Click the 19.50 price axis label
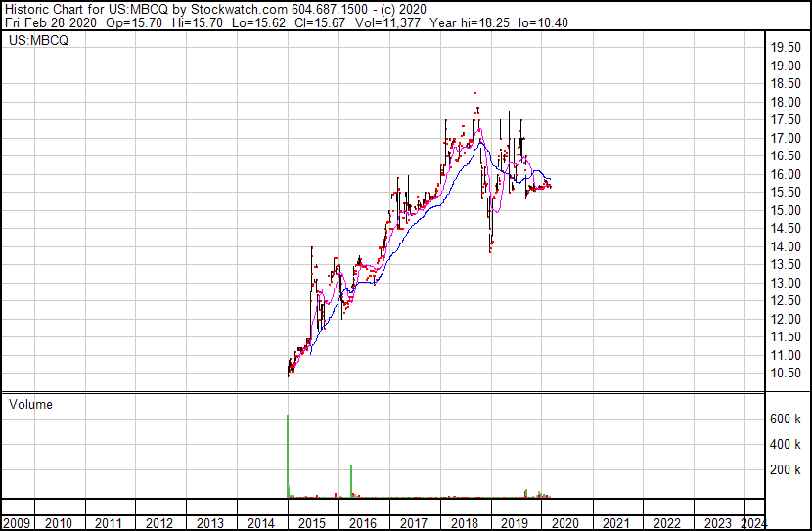This screenshot has height=531, width=812. pyautogui.click(x=786, y=48)
